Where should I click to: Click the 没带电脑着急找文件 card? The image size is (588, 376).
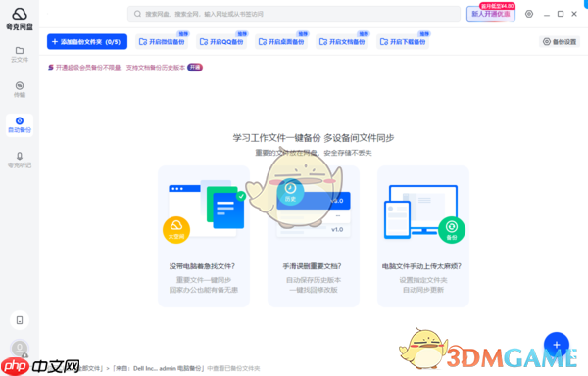[x=204, y=236]
